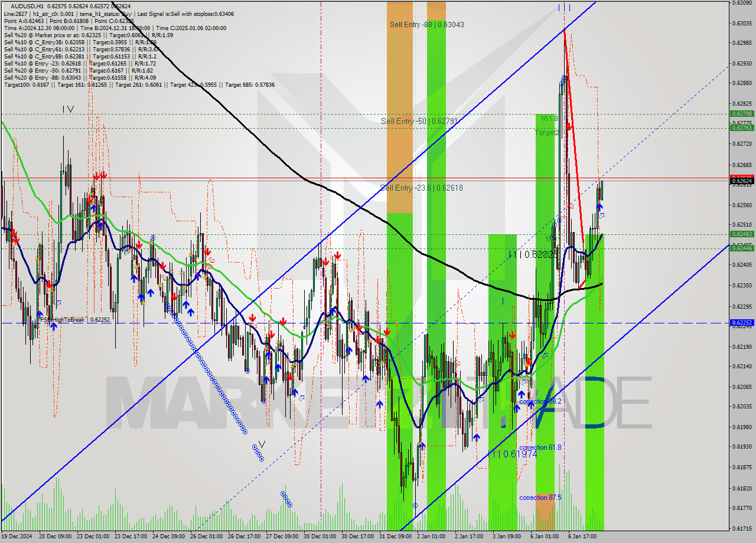Click the '20 Dec 09:00' time label

(x=55, y=537)
